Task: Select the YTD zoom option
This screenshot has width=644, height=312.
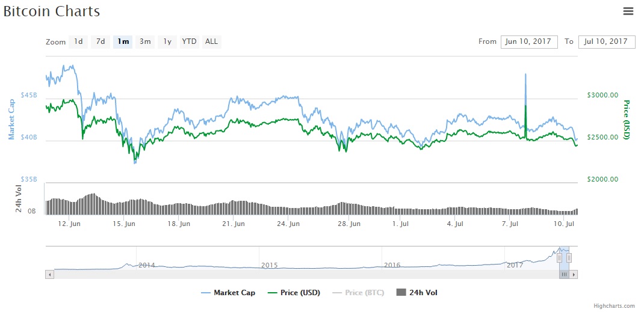Action: point(190,41)
